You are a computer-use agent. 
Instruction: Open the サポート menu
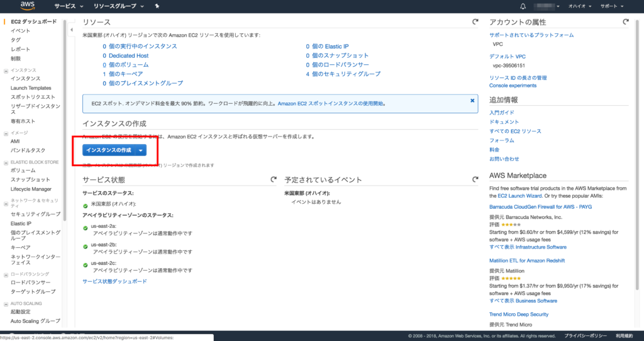(612, 6)
